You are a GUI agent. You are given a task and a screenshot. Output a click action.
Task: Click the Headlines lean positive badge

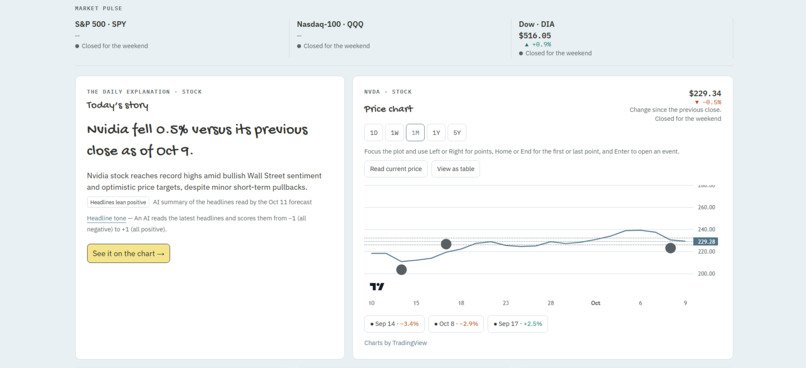click(118, 203)
